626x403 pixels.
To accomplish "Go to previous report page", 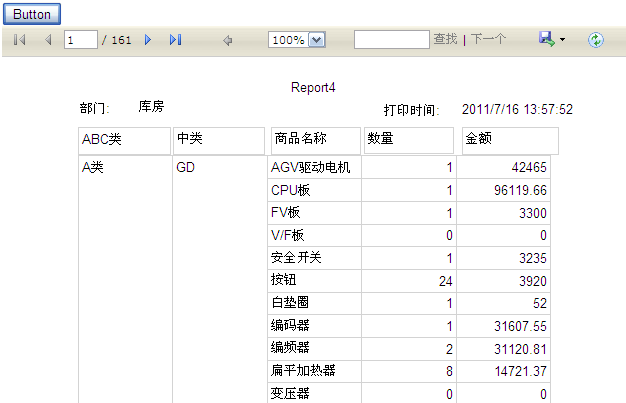I will 48,40.
